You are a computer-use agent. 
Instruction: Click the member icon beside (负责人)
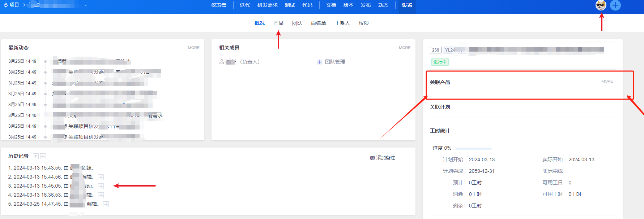click(x=222, y=62)
